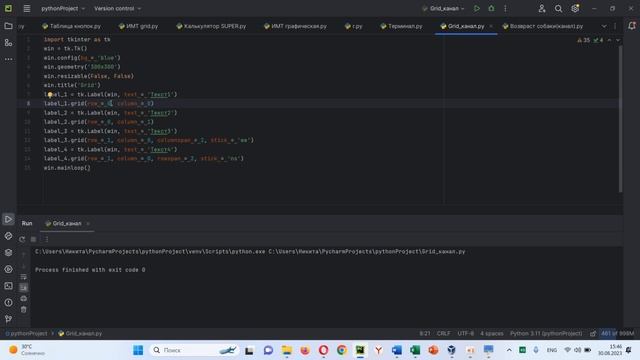Go to the next highlighted problem arrow
This screenshot has width=640, height=360.
point(618,40)
